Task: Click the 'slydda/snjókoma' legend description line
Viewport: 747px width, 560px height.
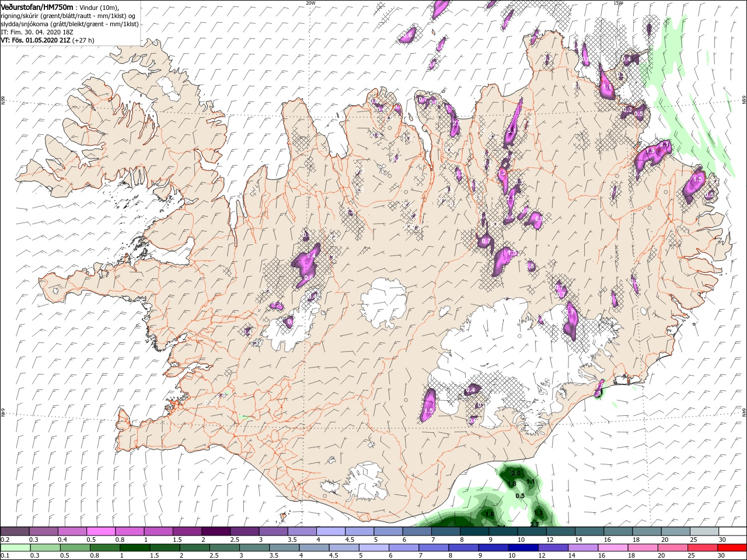Action: (x=69, y=24)
